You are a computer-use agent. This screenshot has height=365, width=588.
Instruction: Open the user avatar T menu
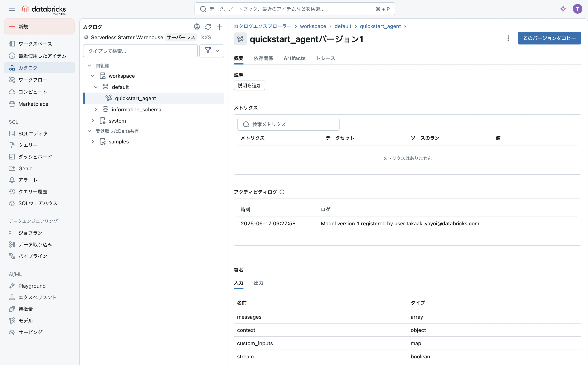(577, 9)
